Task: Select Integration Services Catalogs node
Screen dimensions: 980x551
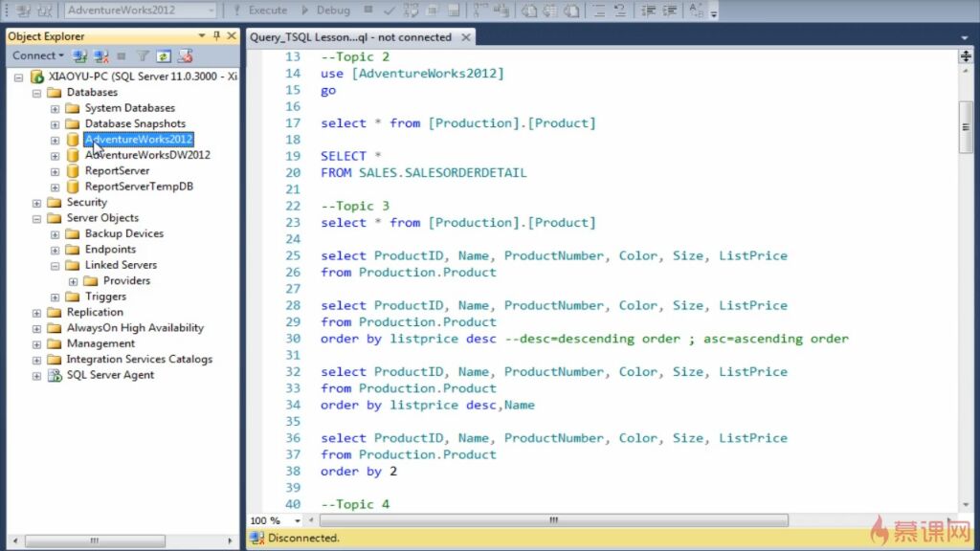Action: coord(140,360)
